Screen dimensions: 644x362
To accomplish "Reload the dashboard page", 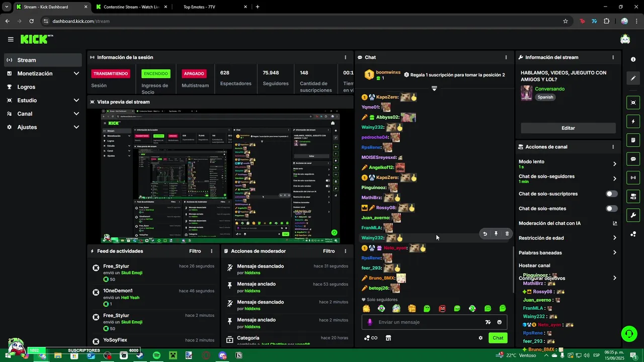I will 31,21.
